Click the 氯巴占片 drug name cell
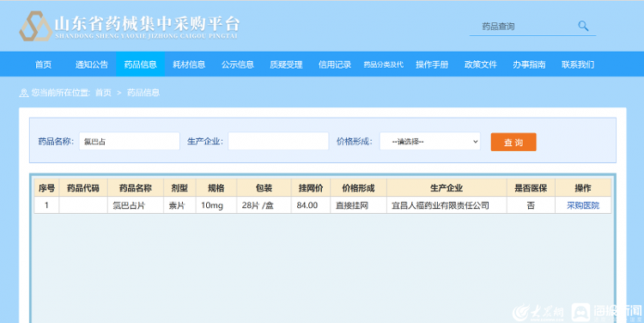 (x=136, y=205)
